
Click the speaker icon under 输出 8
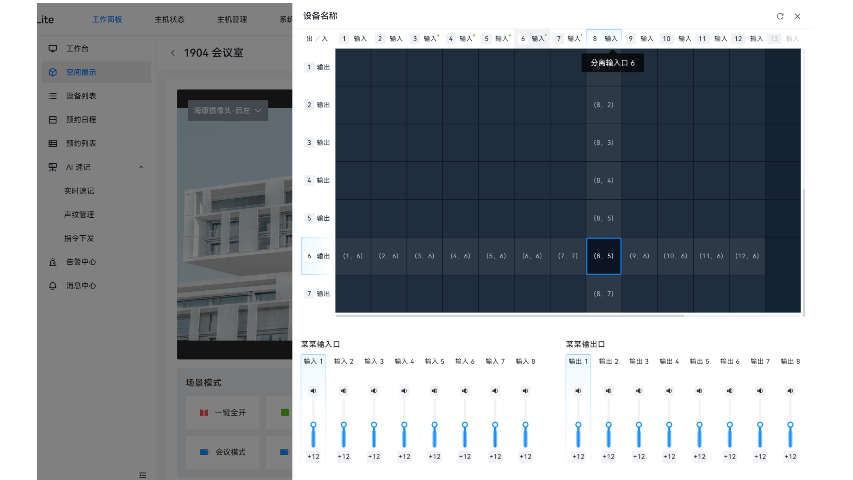790,391
